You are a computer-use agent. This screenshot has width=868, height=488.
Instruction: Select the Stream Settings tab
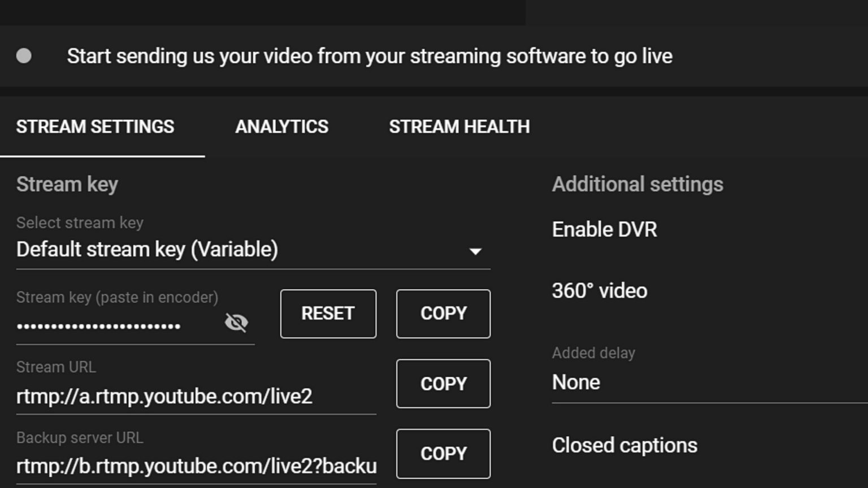pyautogui.click(x=95, y=127)
